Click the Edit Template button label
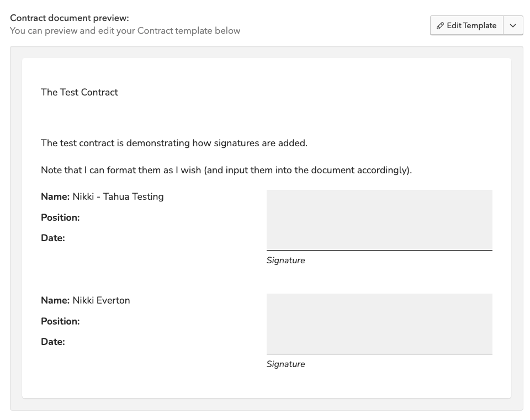The height and width of the screenshot is (420, 530). 471,26
